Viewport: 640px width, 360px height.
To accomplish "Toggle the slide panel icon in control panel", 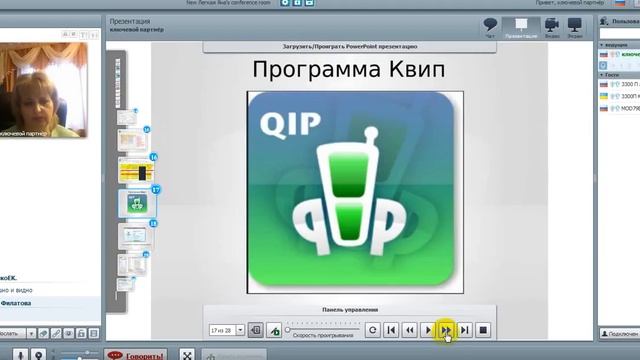I will (x=256, y=330).
